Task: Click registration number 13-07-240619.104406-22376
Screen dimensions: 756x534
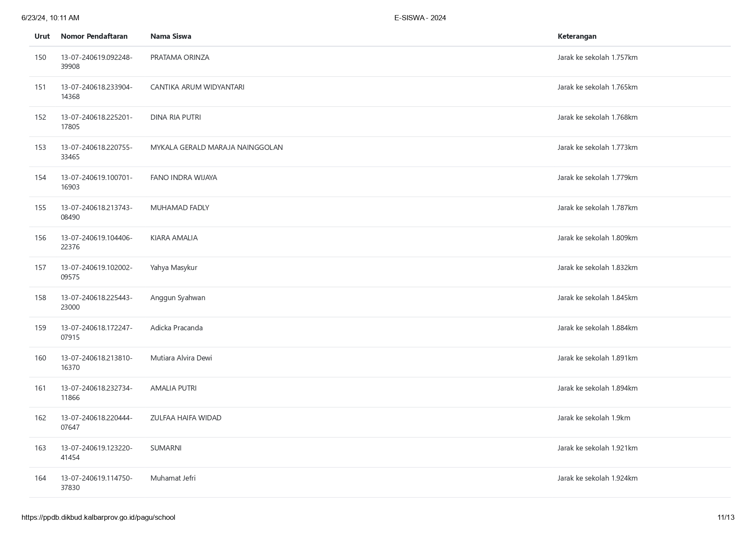Action: [x=97, y=242]
